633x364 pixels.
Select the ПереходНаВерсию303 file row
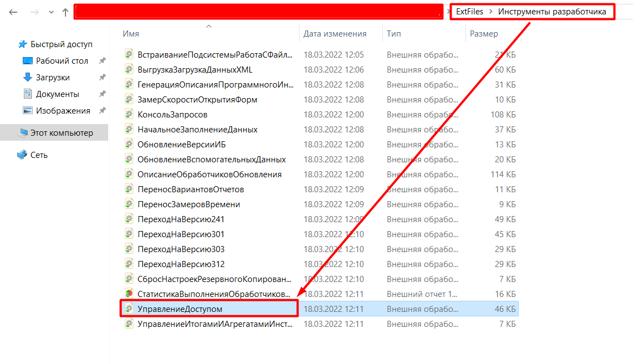tap(181, 249)
